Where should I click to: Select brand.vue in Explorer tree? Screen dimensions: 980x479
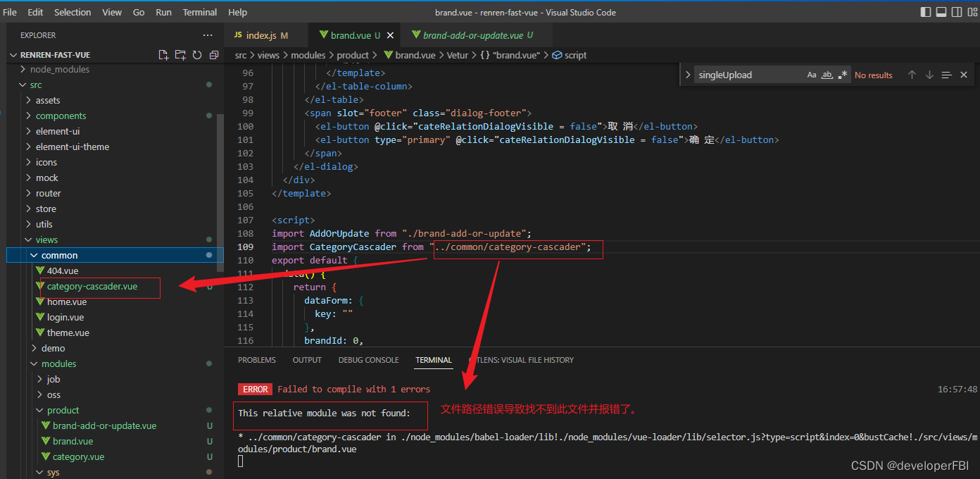[73, 441]
